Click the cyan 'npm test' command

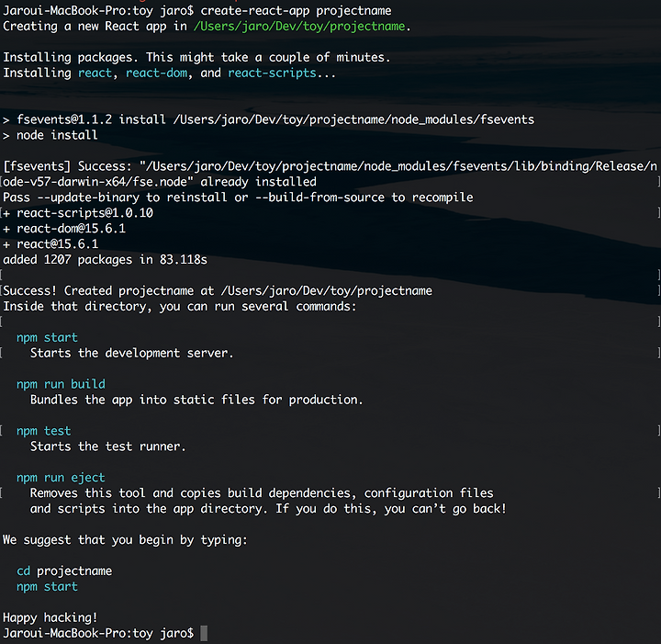click(44, 431)
